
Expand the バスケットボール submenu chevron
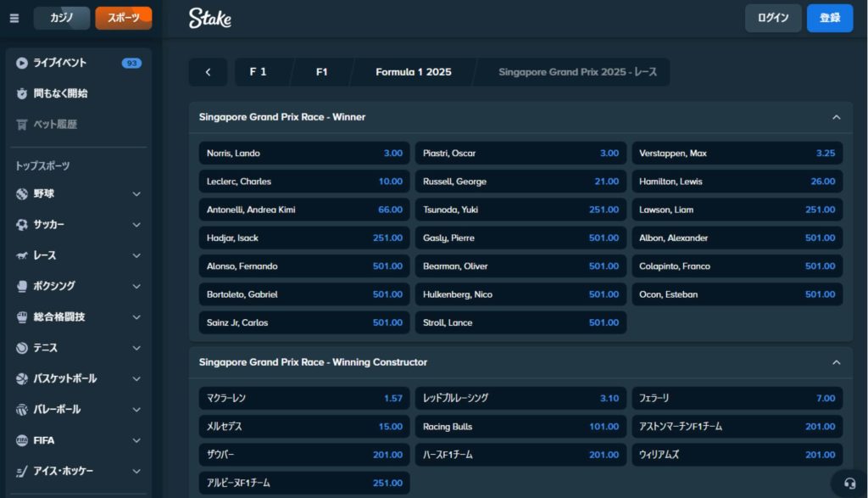[136, 379]
